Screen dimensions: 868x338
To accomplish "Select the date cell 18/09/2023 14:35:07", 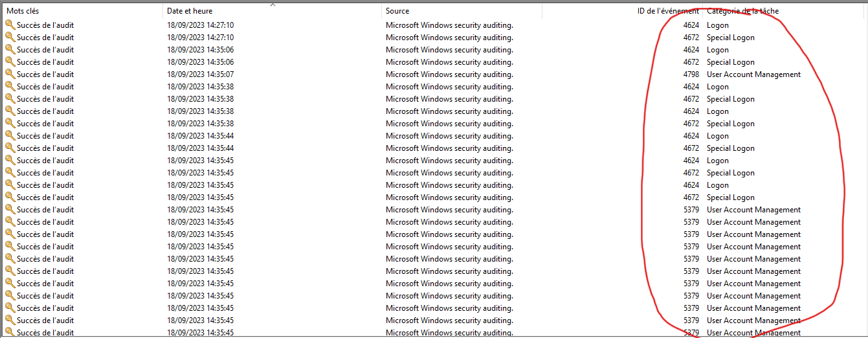I will click(x=200, y=74).
